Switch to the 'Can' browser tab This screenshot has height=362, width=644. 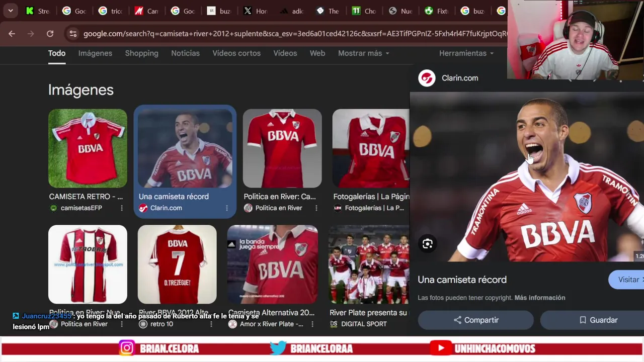[146, 11]
